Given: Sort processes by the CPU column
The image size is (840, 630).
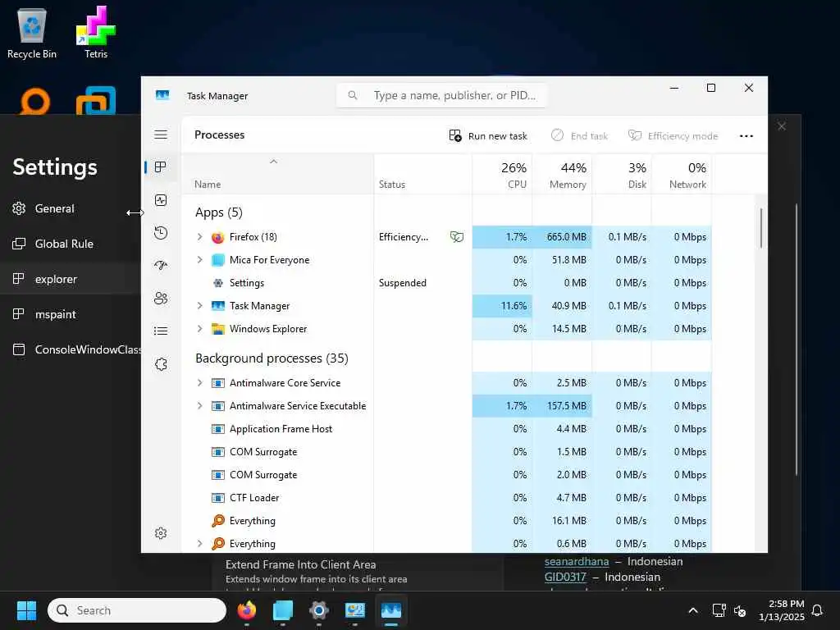Looking at the screenshot, I should (x=502, y=175).
